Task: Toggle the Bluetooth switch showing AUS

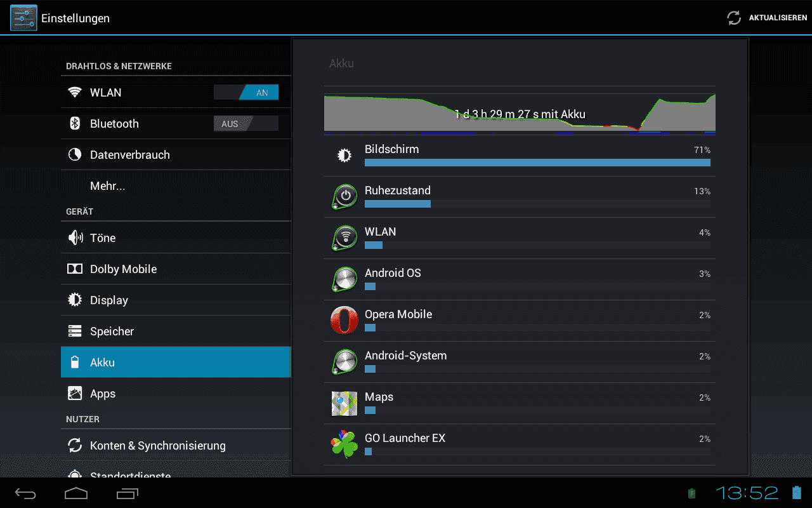Action: [x=246, y=124]
